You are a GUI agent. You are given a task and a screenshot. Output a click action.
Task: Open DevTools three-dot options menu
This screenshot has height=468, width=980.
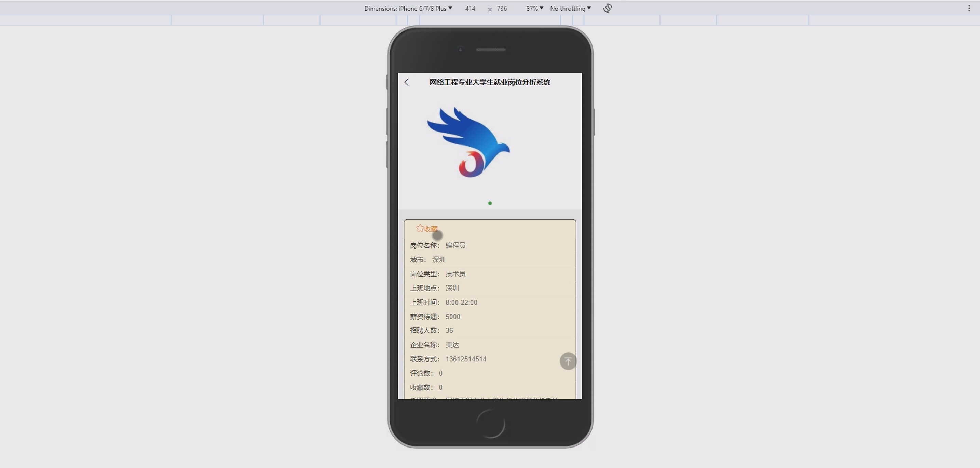pyautogui.click(x=969, y=8)
